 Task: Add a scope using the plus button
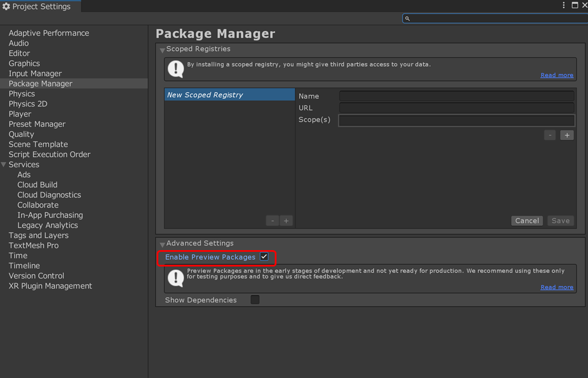(x=567, y=135)
